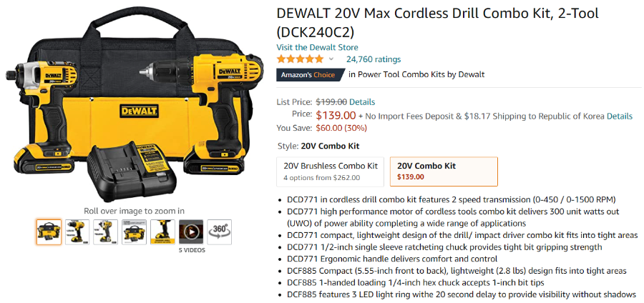Select the fifth thumbnail with the yellow background
The width and height of the screenshot is (644, 303).
point(162,232)
